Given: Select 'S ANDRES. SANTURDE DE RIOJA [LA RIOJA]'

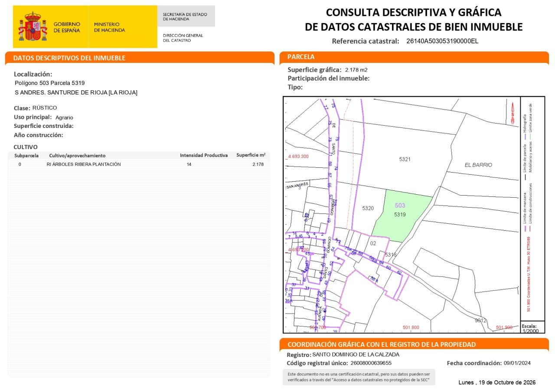Looking at the screenshot, I should click(76, 92).
